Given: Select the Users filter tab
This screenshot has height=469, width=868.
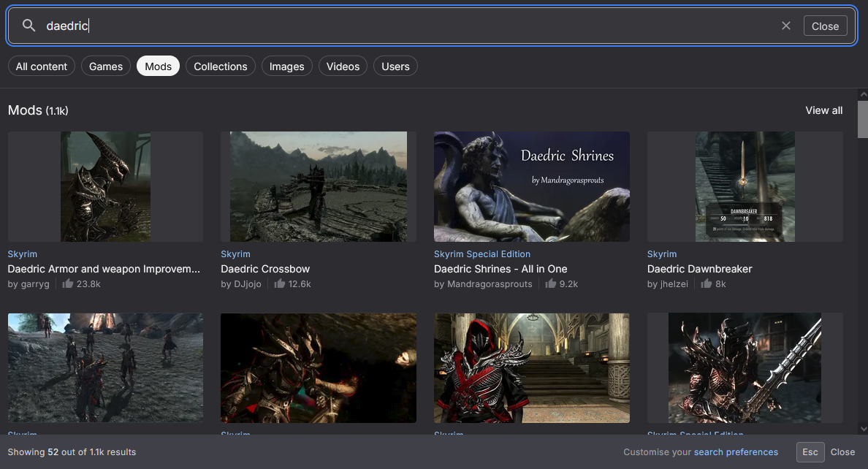Looking at the screenshot, I should [395, 66].
